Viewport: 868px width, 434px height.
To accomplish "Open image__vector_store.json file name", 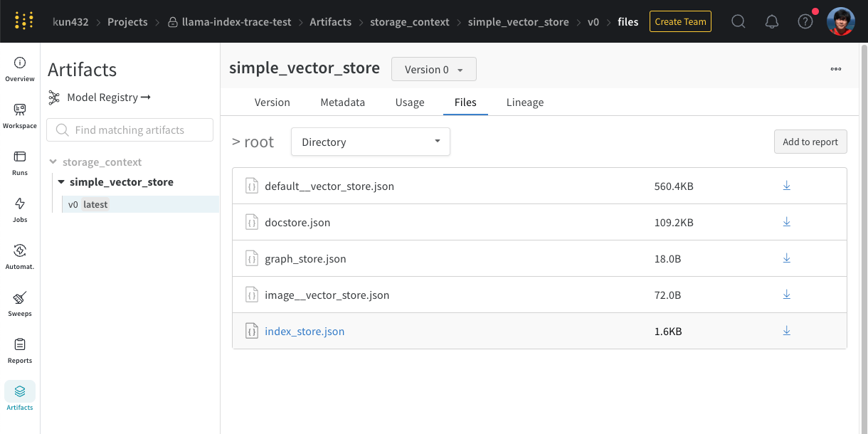I will [x=327, y=295].
